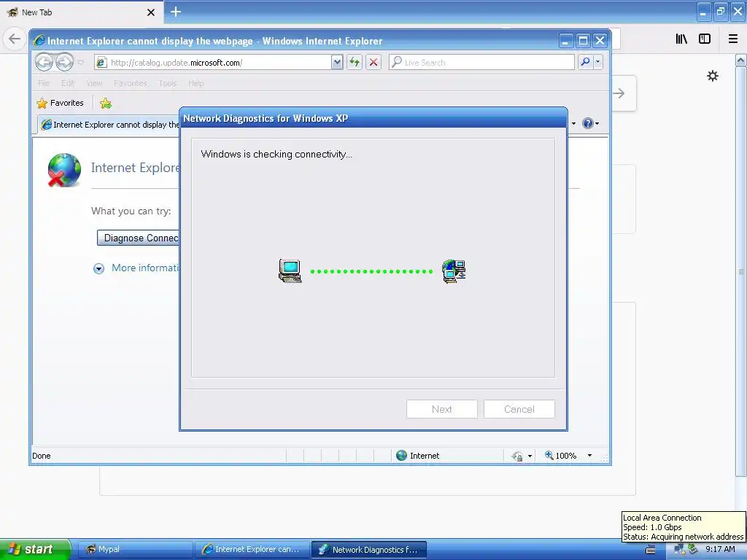Click the Windows start button
Screen dimensions: 747x560
[34, 549]
